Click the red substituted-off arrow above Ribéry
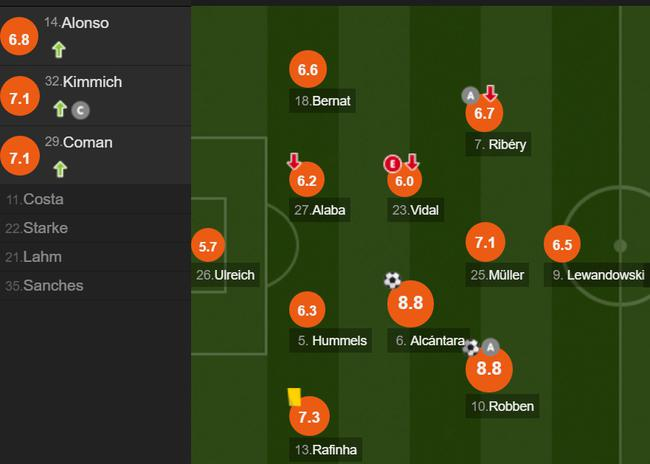The width and height of the screenshot is (650, 464). click(490, 94)
